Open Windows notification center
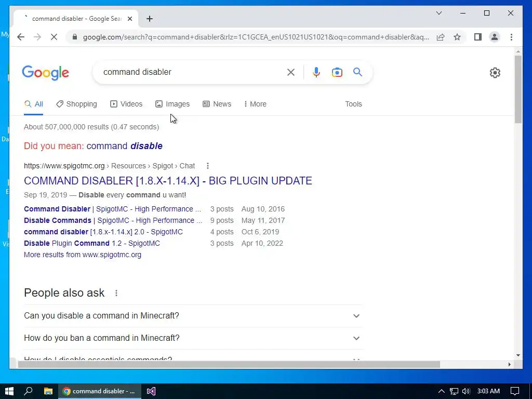The height and width of the screenshot is (399, 532). 515,391
